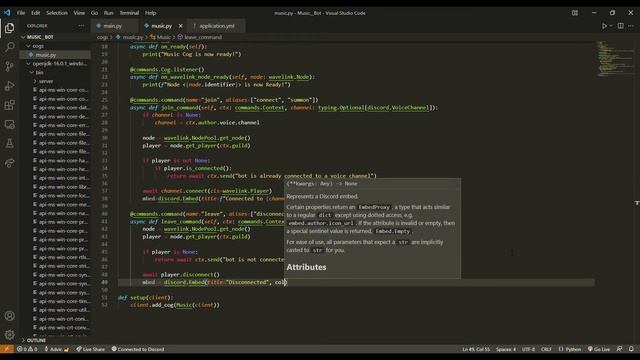Switch to music.py editor tab
The image size is (640, 360).
pos(162,26)
